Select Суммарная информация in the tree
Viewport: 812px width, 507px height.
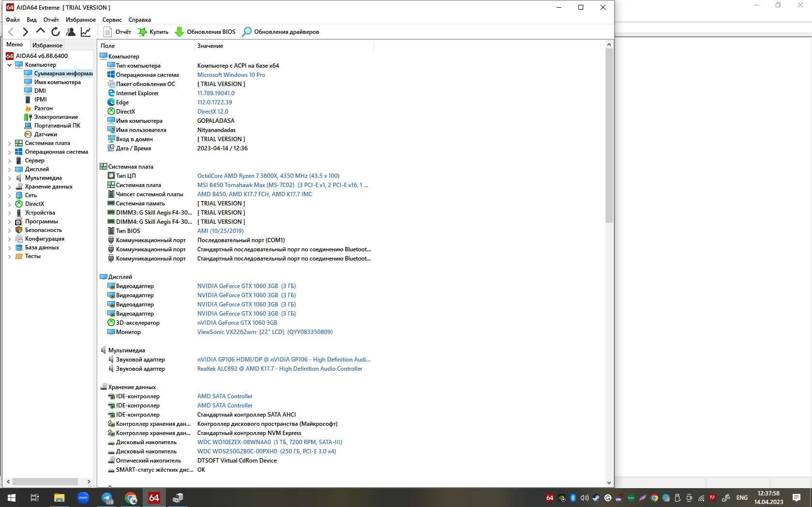tap(58, 73)
